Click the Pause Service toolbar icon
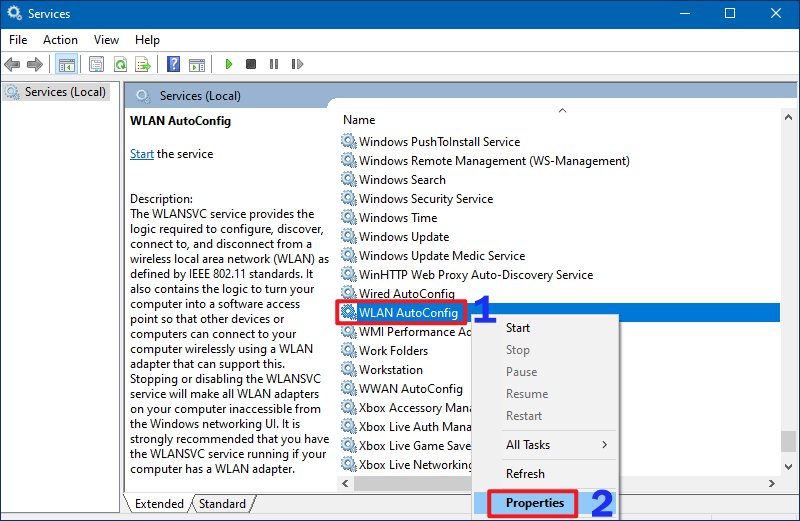 tap(274, 64)
